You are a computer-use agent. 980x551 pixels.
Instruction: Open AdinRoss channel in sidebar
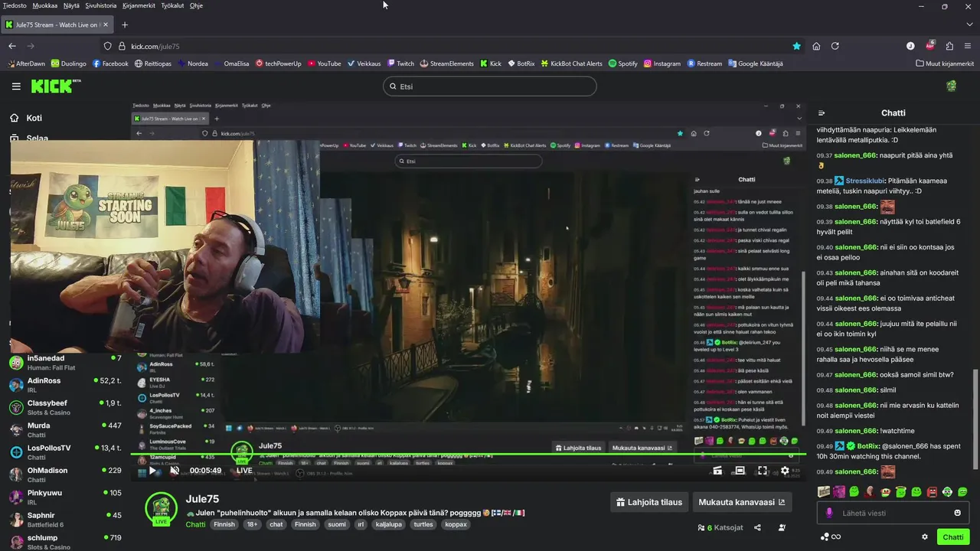click(65, 385)
